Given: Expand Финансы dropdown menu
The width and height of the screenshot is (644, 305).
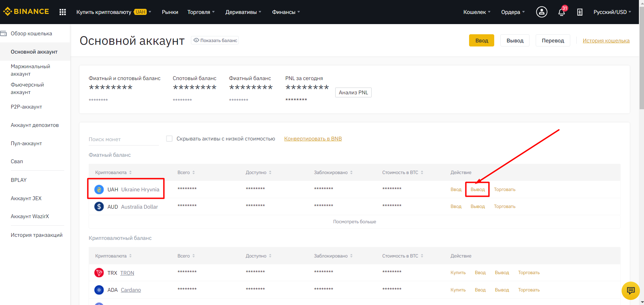Looking at the screenshot, I should 286,12.
